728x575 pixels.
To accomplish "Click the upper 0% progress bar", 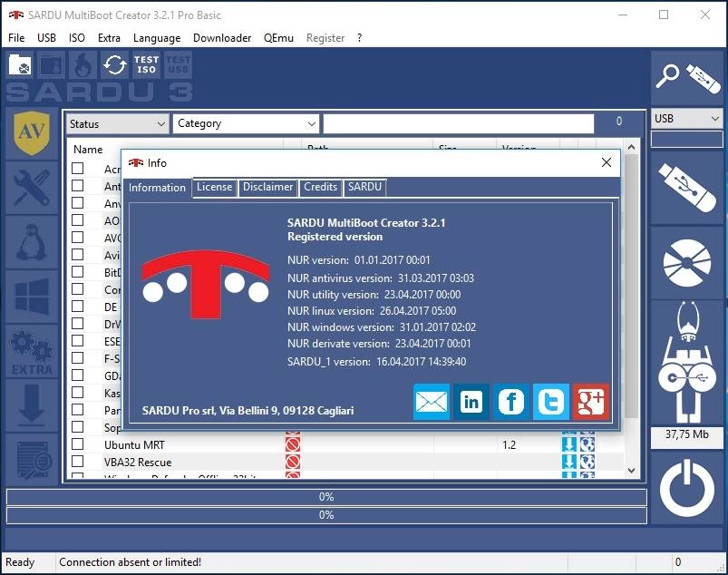I will click(x=326, y=497).
